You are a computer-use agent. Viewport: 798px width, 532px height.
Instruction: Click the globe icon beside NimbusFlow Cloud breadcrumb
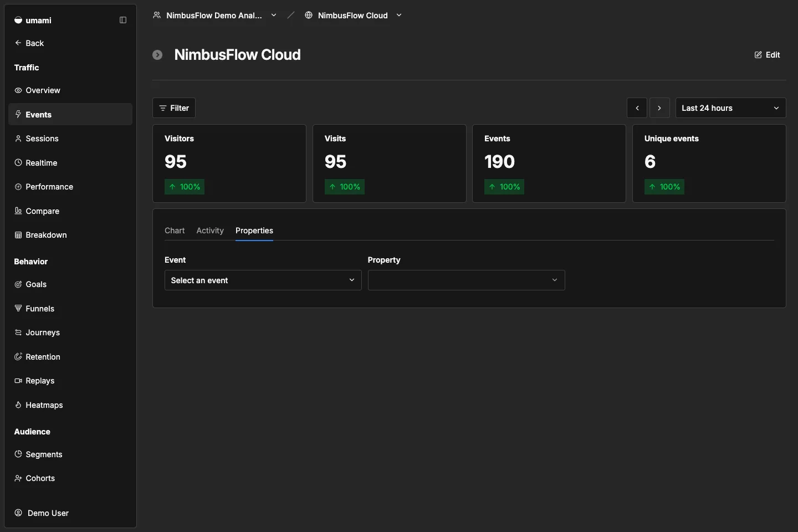tap(309, 15)
